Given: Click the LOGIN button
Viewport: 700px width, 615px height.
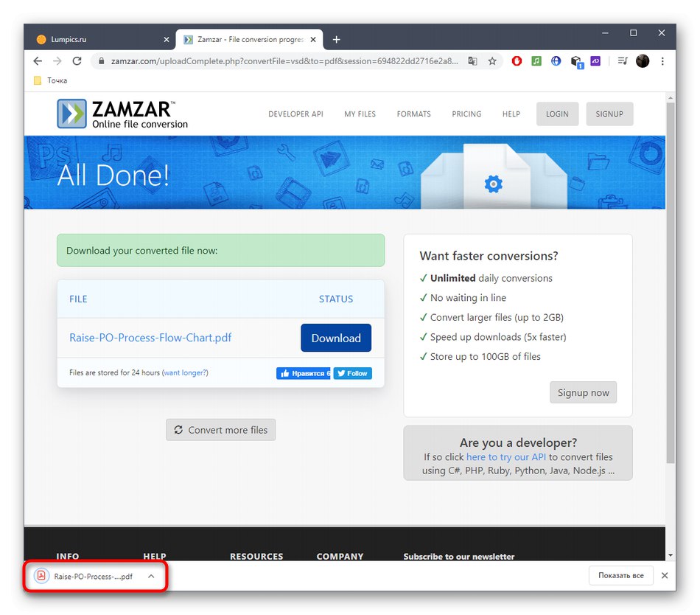Looking at the screenshot, I should (x=557, y=114).
